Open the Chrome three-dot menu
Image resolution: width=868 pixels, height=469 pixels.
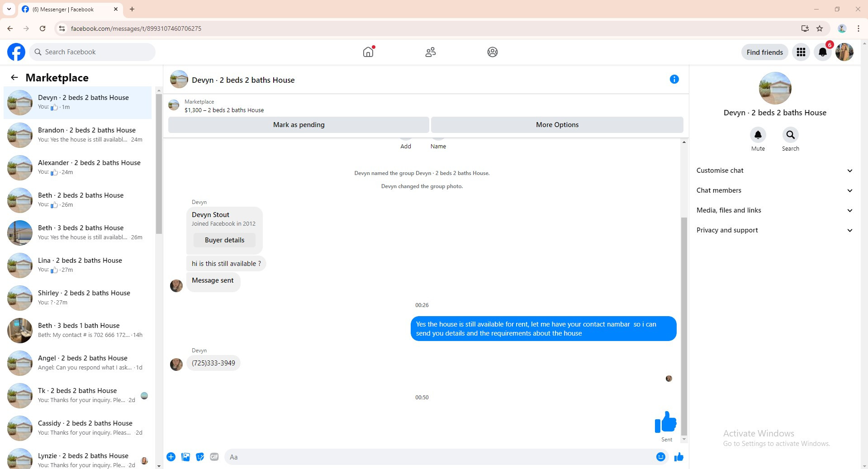[x=859, y=28]
